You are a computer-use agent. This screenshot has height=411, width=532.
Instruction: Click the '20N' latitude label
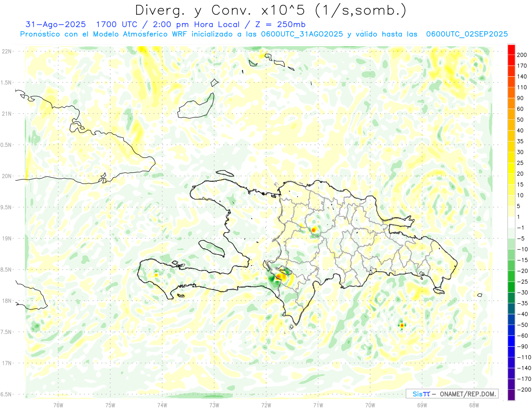[x=6, y=176]
